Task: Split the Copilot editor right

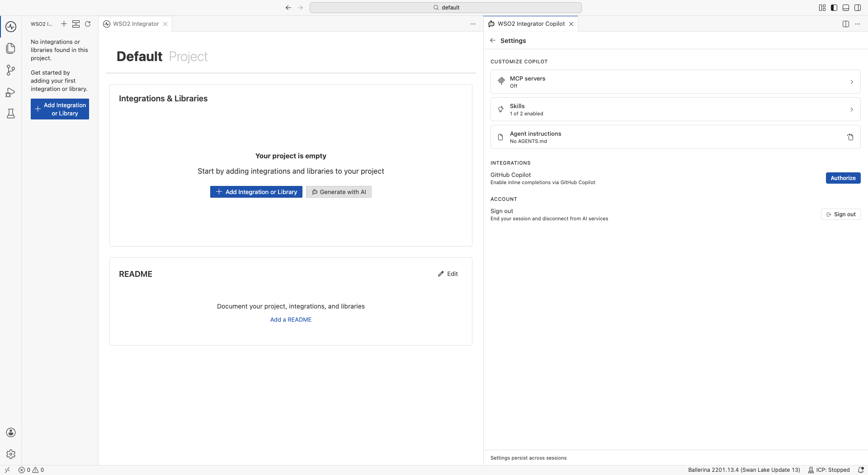Action: [846, 24]
